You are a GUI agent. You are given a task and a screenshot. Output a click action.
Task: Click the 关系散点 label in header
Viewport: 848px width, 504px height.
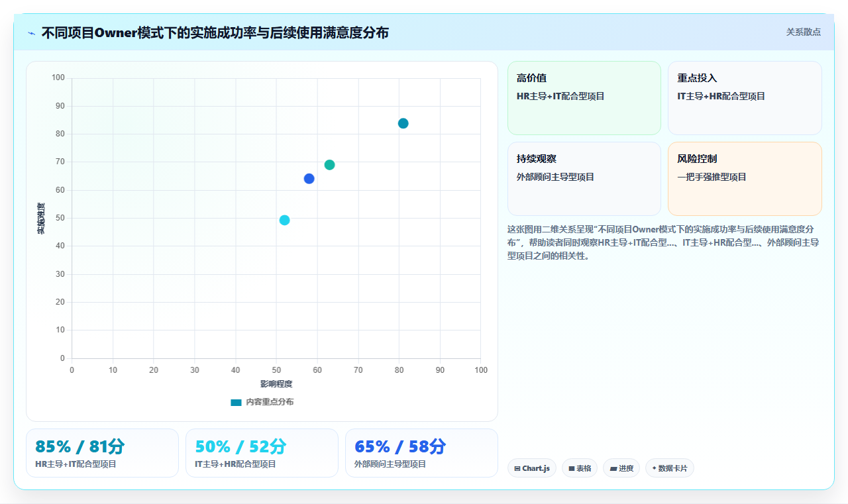pos(804,32)
